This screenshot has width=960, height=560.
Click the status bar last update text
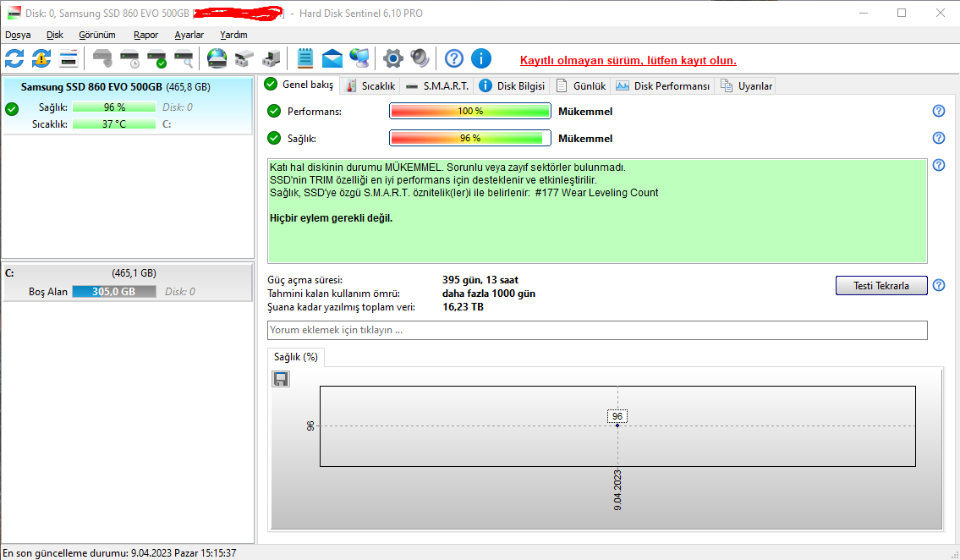(119, 552)
